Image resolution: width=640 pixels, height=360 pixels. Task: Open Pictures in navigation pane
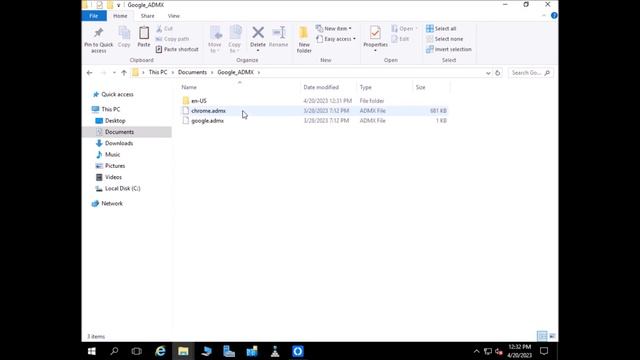point(110,166)
